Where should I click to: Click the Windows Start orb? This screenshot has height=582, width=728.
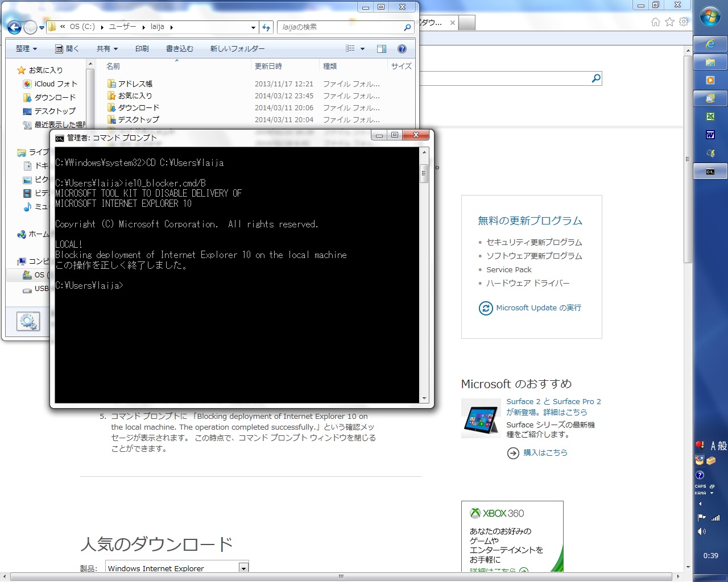710,17
